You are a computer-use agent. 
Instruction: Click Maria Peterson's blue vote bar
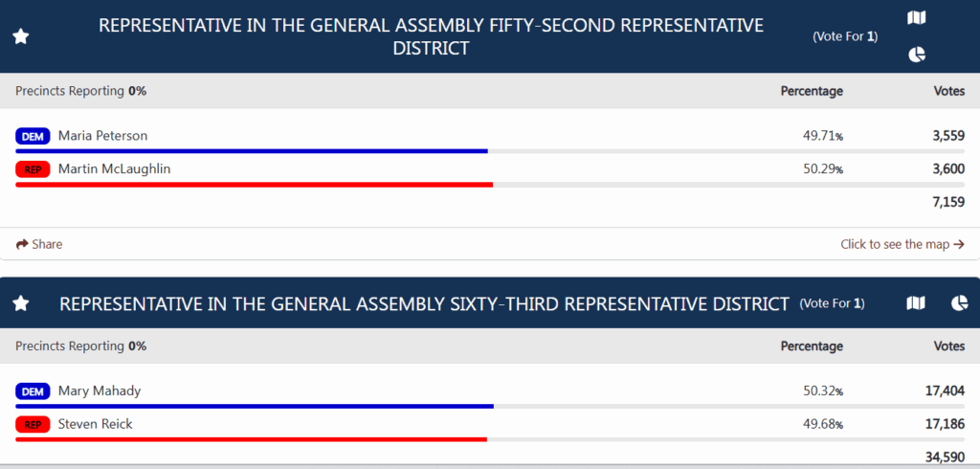[x=252, y=150]
